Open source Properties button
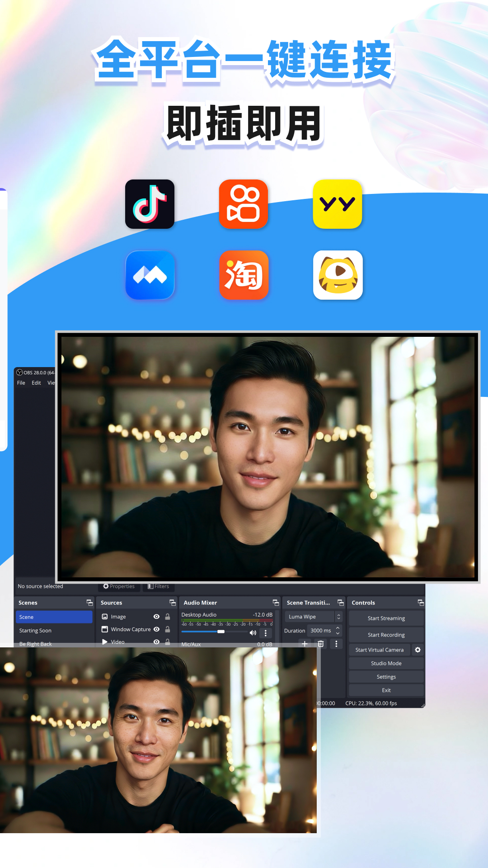Image resolution: width=488 pixels, height=868 pixels. tap(119, 586)
